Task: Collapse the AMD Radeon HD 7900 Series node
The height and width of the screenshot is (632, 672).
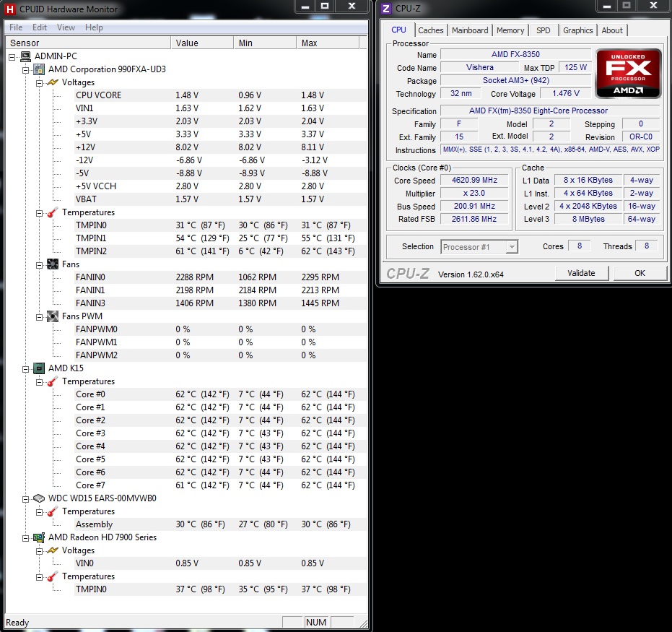Action: coord(26,538)
